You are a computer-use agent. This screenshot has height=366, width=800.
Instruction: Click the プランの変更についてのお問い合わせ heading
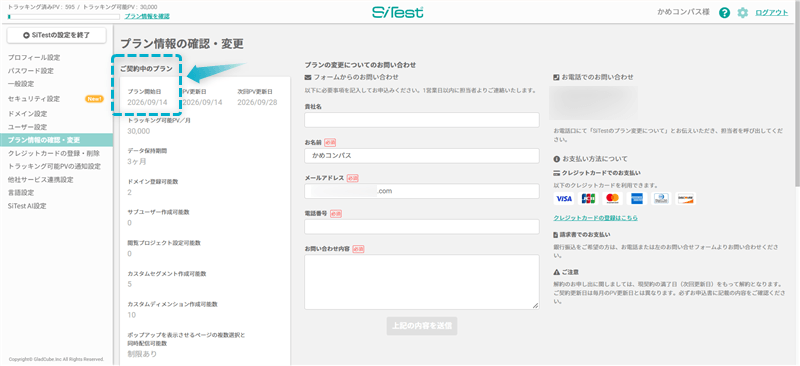click(360, 65)
